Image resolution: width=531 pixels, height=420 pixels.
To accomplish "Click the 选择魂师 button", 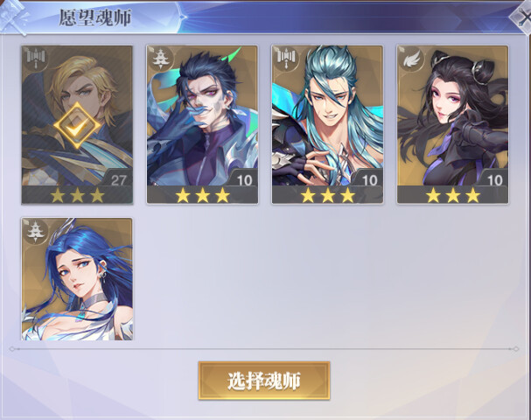I will (x=264, y=381).
